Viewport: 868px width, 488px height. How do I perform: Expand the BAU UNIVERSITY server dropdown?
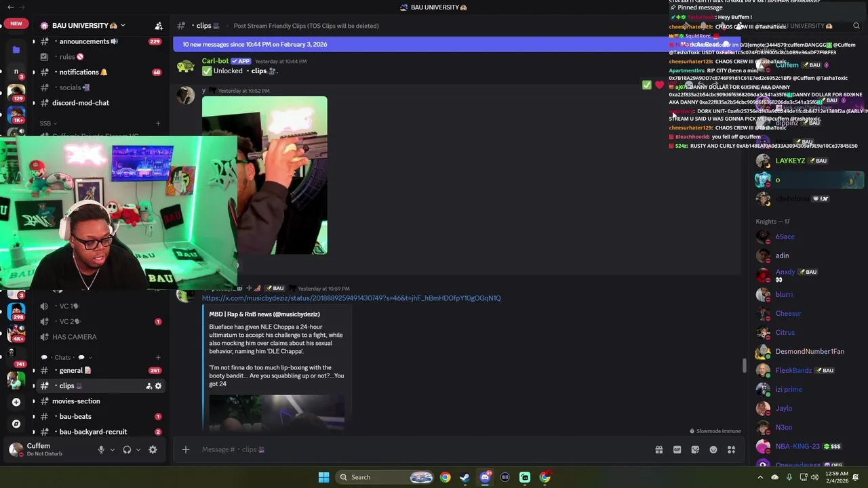click(123, 26)
